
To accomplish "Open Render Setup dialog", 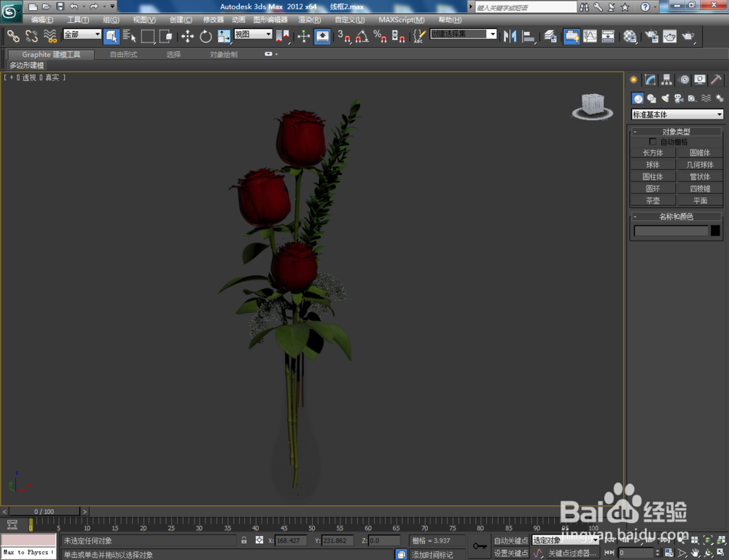I will [x=652, y=36].
